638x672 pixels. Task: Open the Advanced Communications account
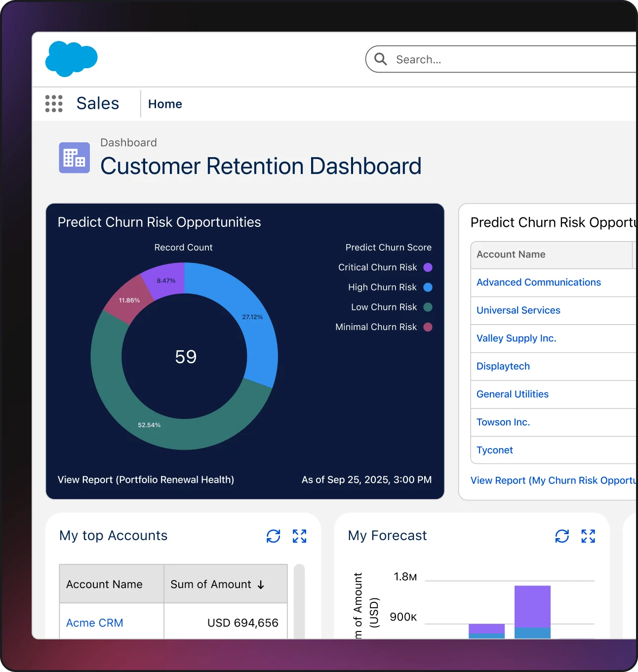(538, 282)
